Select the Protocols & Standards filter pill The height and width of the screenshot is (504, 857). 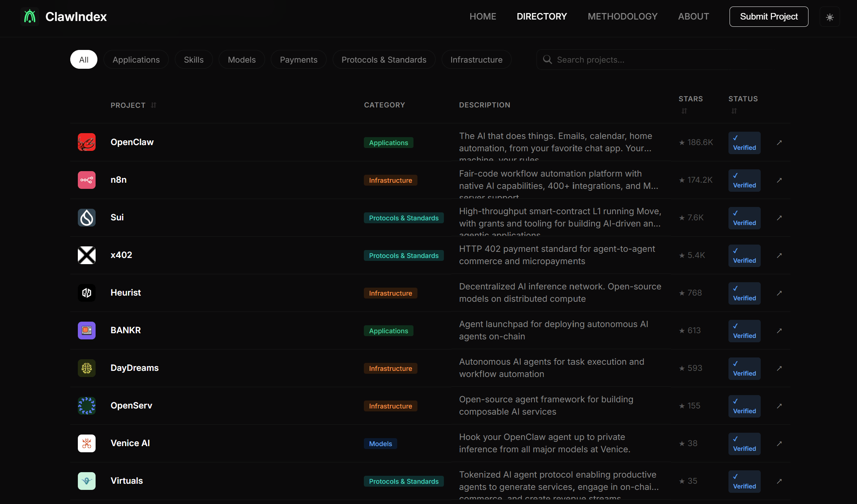[384, 60]
